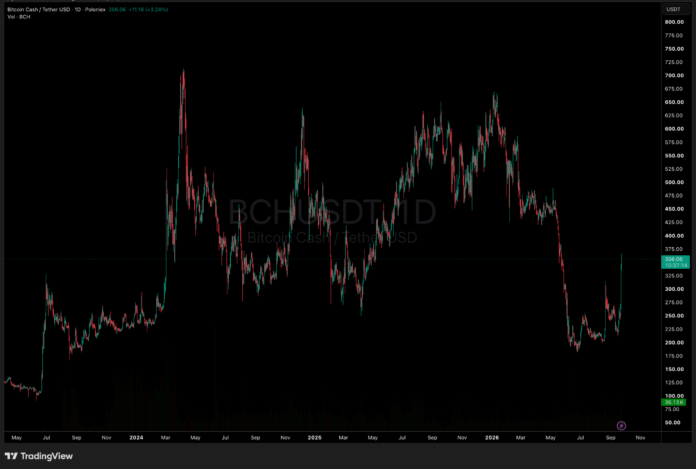Select the Vol · BCH indicator legend
696x469 pixels.
(x=19, y=17)
